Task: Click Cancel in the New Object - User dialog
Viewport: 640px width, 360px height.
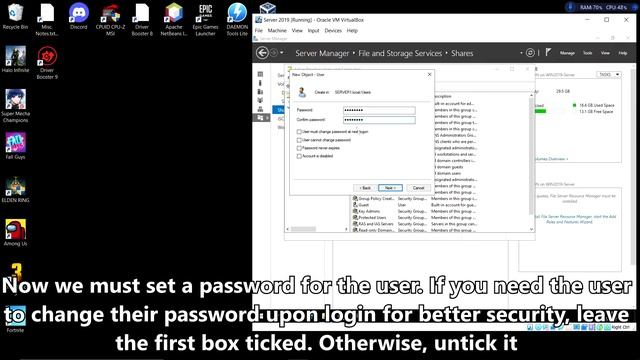Action: [418, 188]
